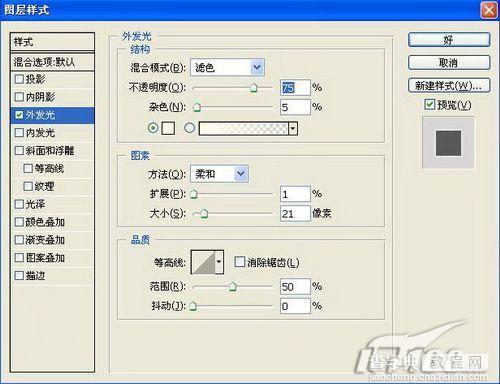Image resolution: width=500 pixels, height=384 pixels.
Task: Select 混合选项:默认 in the styles list
Action: pyautogui.click(x=52, y=62)
